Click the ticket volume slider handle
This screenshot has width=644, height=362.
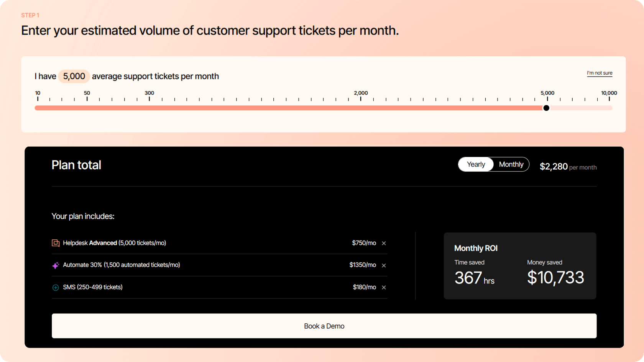pyautogui.click(x=546, y=108)
